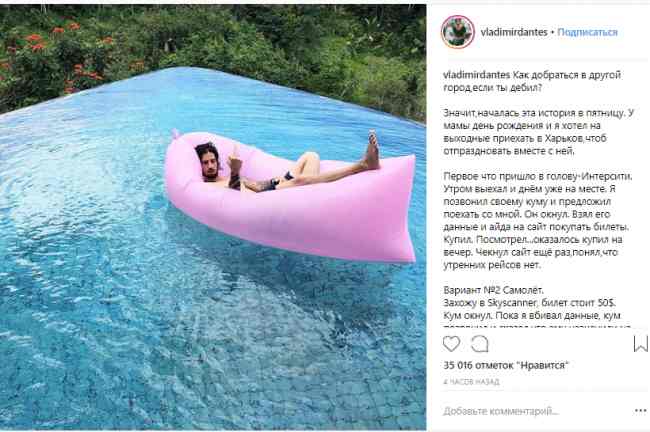Save post with bookmark icon

(641, 344)
